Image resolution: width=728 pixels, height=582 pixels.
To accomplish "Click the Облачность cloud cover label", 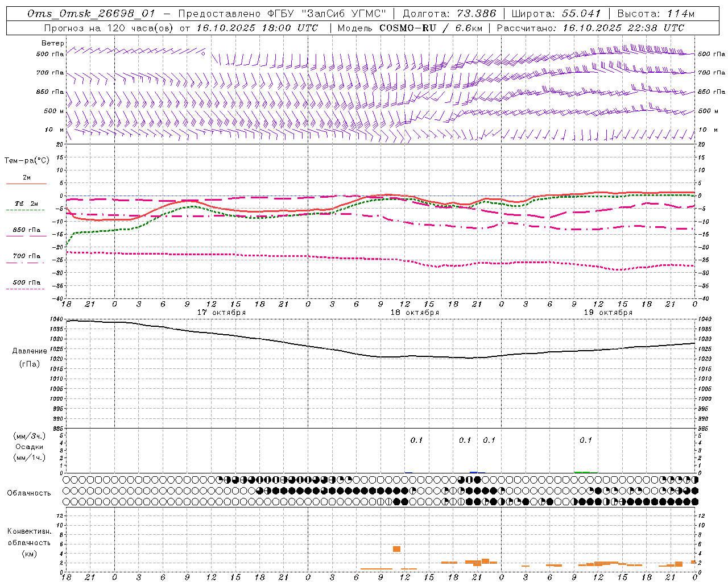I will click(x=29, y=493).
